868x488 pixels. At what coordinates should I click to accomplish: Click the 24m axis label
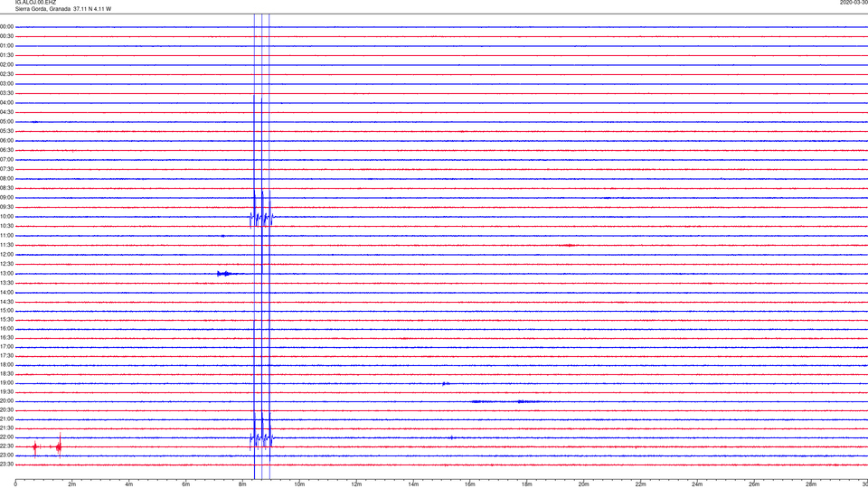(697, 484)
